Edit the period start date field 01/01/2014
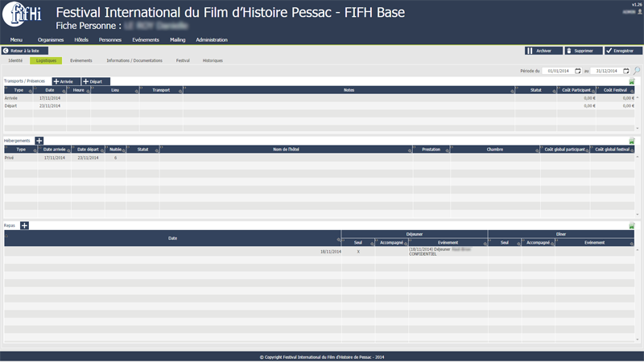The width and height of the screenshot is (644, 362). (558, 71)
